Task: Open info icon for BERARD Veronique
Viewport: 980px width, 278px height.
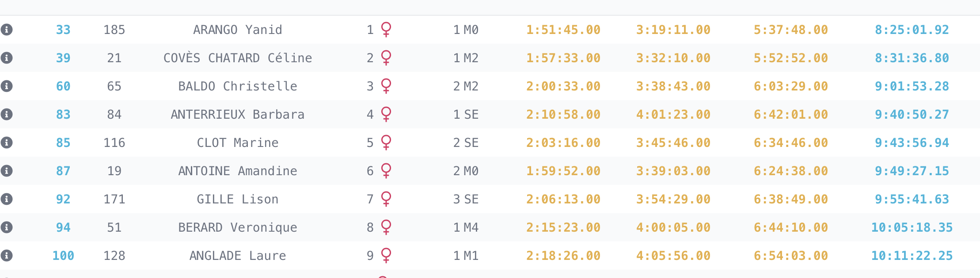Action: point(7,227)
